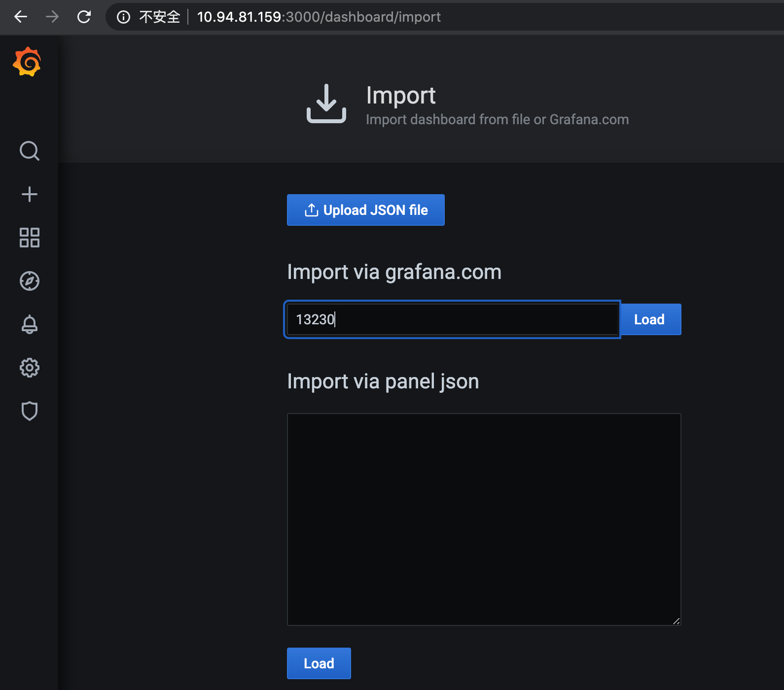Open the Create plus menu icon
This screenshot has height=690, width=784.
pos(30,194)
